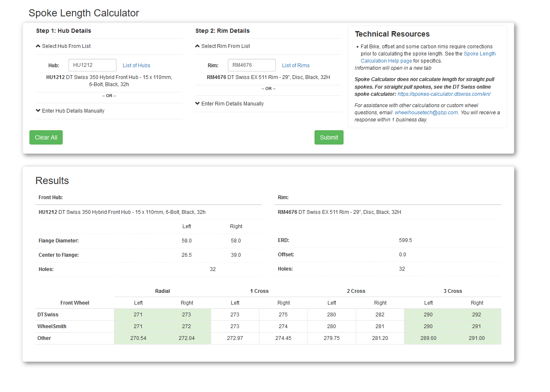Screen dimensions: 550x392
Task: Click the green Submit button
Action: pyautogui.click(x=329, y=137)
